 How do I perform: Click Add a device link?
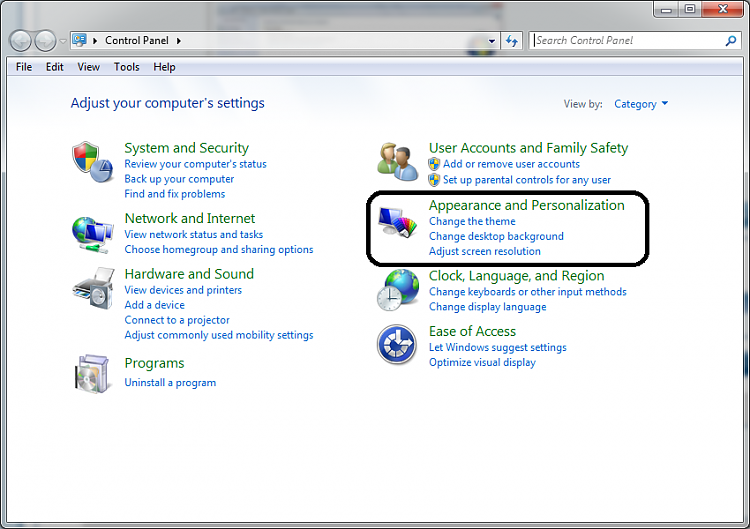154,305
